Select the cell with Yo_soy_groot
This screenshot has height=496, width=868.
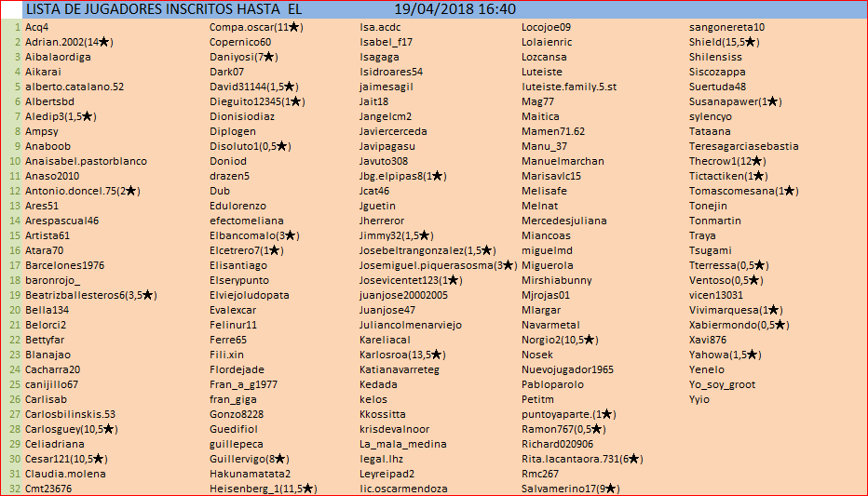pyautogui.click(x=722, y=384)
